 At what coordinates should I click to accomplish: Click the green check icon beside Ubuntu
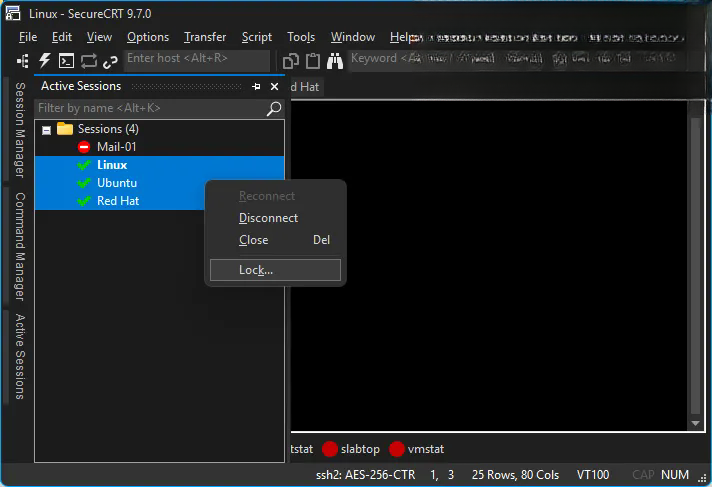pos(84,183)
